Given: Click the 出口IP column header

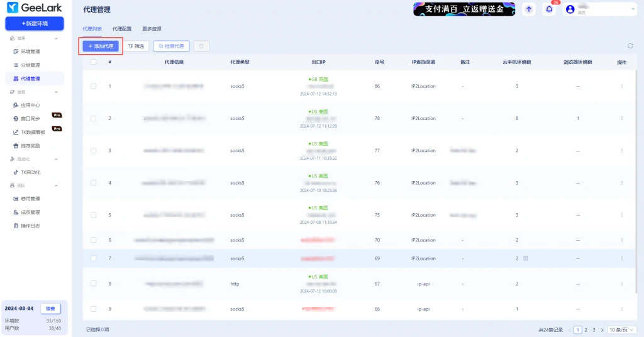Looking at the screenshot, I should pos(318,62).
